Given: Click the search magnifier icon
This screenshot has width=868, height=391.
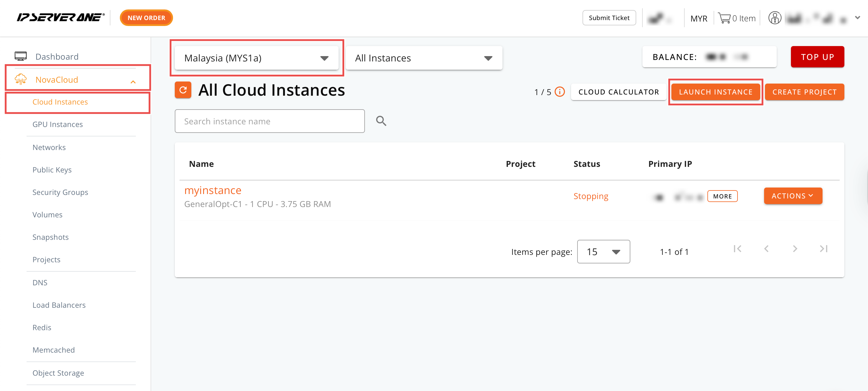Looking at the screenshot, I should (381, 121).
